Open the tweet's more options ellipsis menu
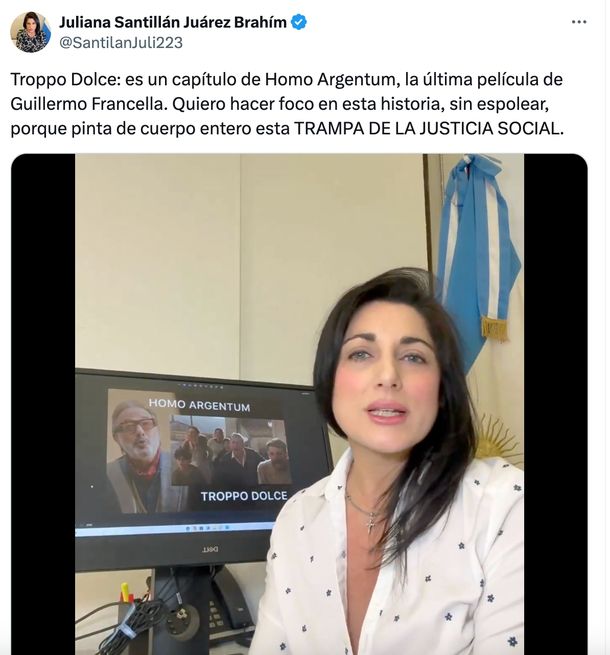 579,22
